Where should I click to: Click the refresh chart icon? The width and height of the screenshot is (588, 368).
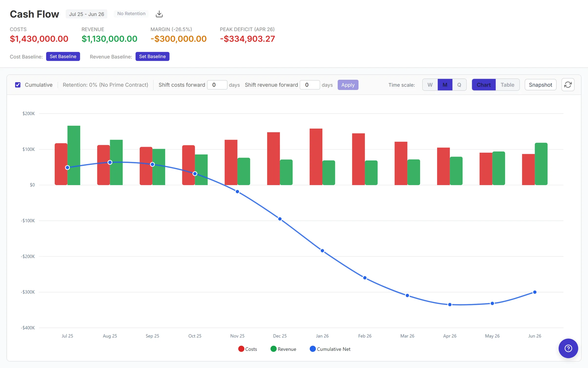(x=568, y=85)
